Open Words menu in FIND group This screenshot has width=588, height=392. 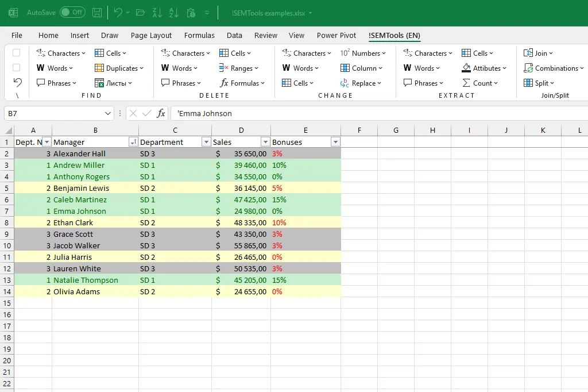tap(55, 68)
